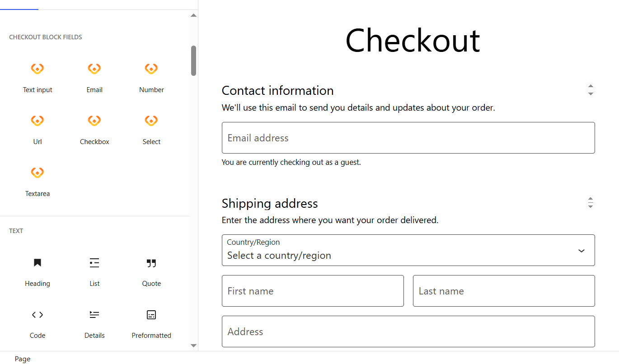Insert the Text input checkout field block
Screen dimensions: 619x364
pyautogui.click(x=38, y=77)
